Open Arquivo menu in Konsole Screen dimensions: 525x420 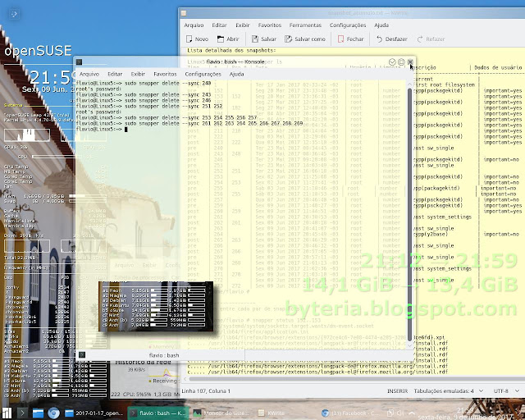point(89,74)
